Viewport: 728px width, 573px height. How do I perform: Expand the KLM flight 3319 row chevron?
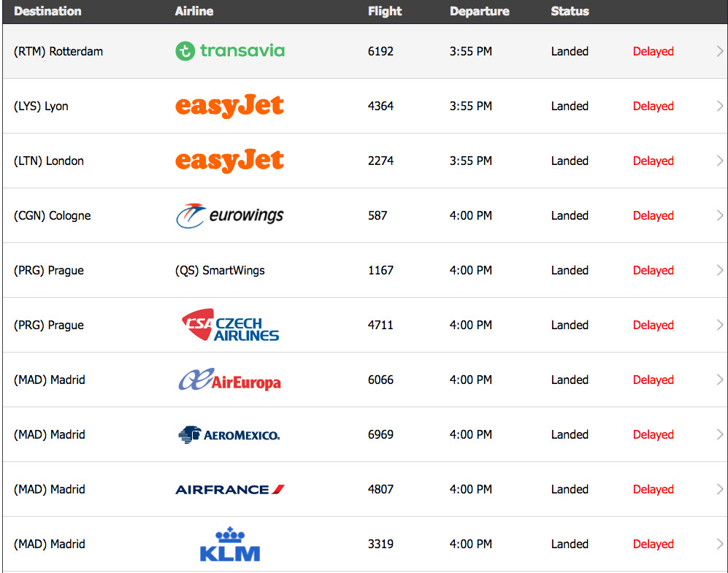(x=720, y=544)
